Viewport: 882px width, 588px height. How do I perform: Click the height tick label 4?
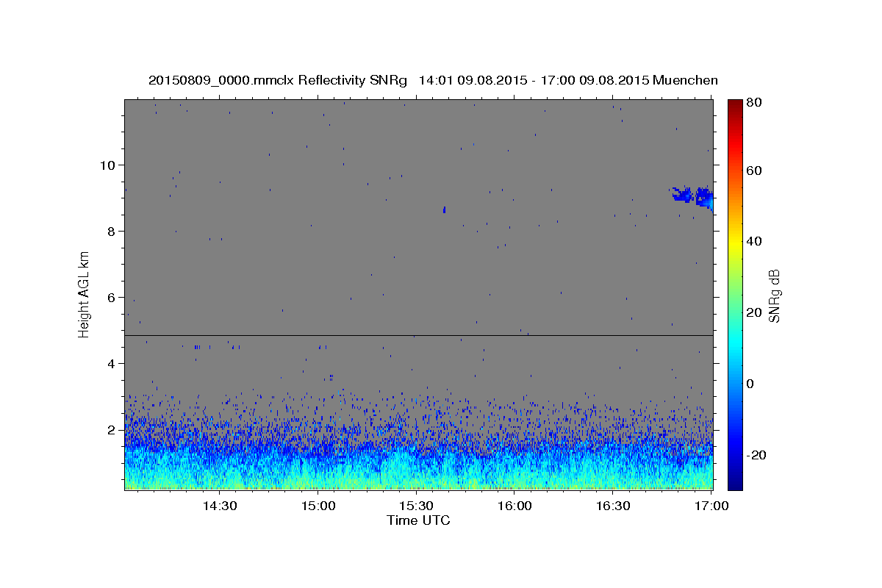111,363
